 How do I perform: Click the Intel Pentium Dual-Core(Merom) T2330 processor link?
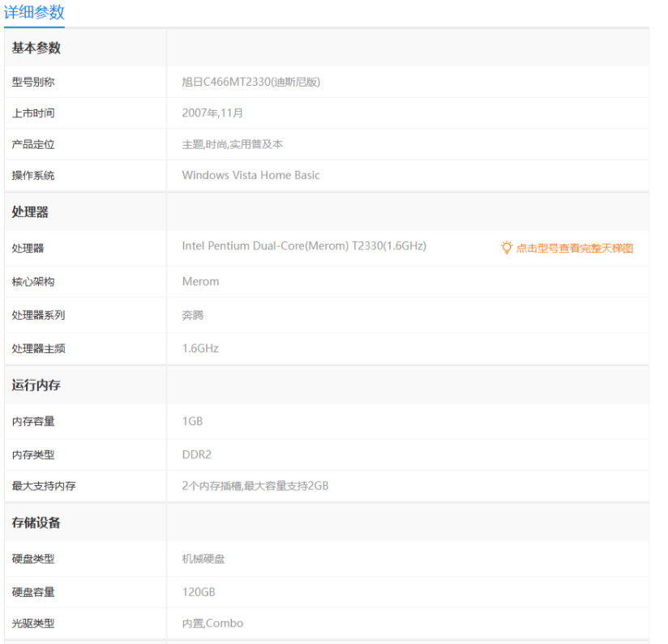coord(304,246)
